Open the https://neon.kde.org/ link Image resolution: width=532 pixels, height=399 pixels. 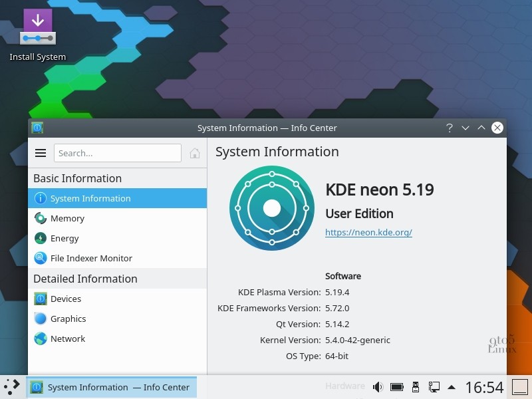(368, 232)
